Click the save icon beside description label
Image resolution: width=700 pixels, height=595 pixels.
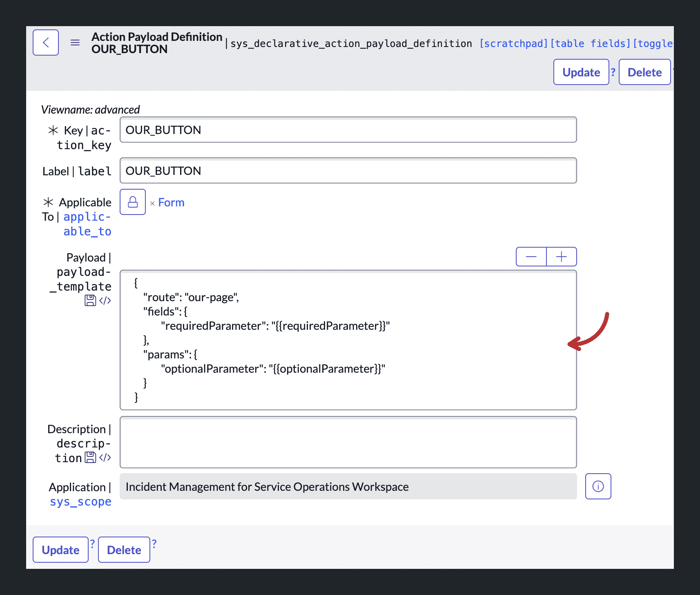(x=90, y=457)
